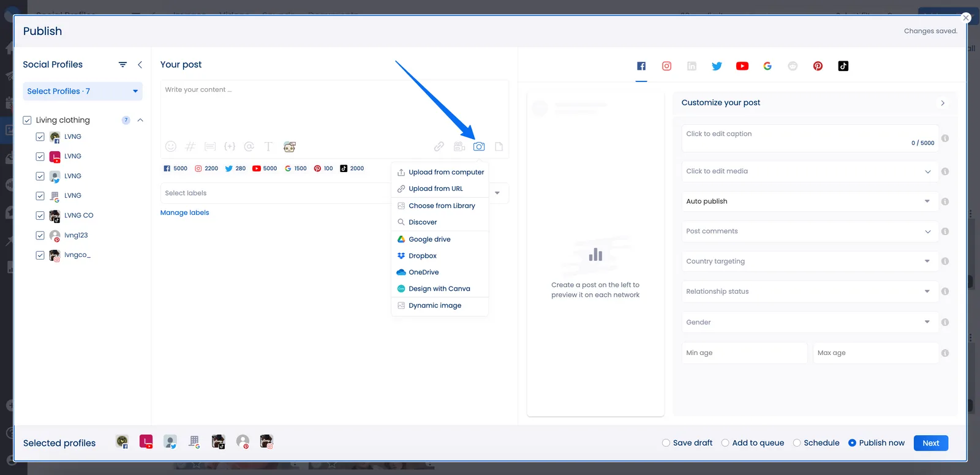Viewport: 980px width, 475px height.
Task: Toggle the Living clothing group checkbox
Action: click(x=27, y=120)
